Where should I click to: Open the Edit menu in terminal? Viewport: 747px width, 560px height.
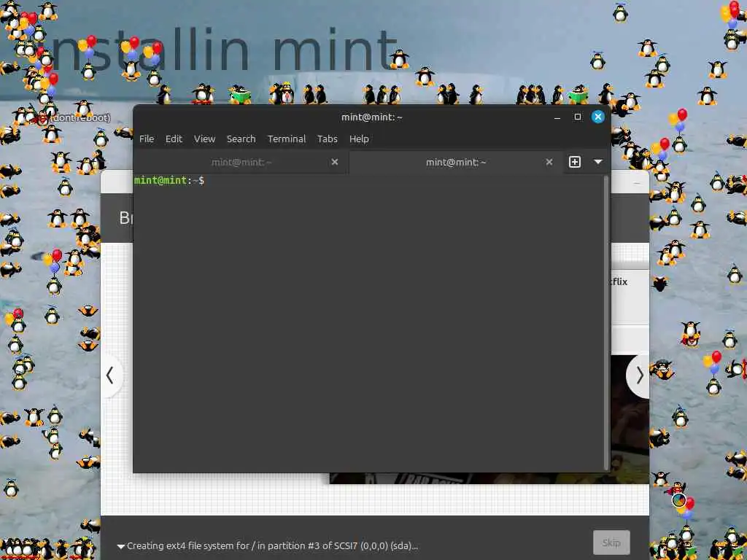(174, 139)
